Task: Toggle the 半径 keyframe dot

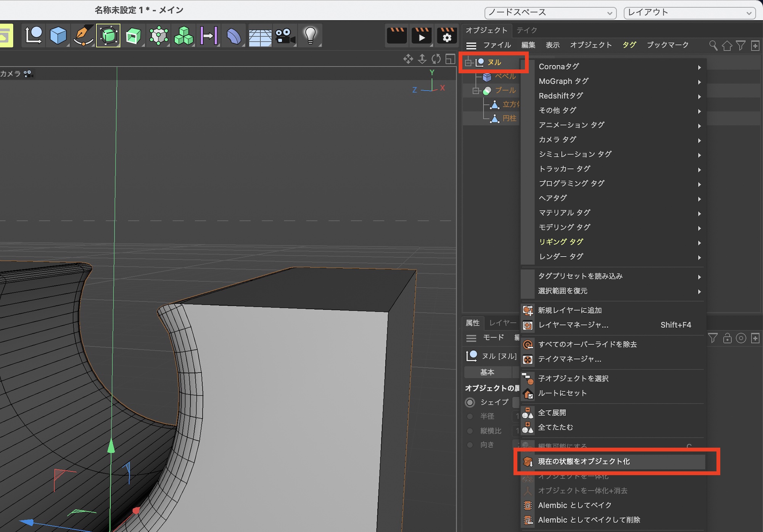Action: (470, 416)
